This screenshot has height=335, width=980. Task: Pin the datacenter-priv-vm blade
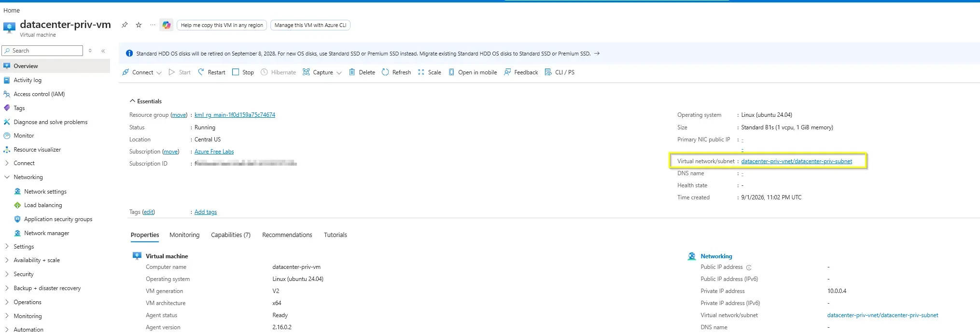point(125,25)
